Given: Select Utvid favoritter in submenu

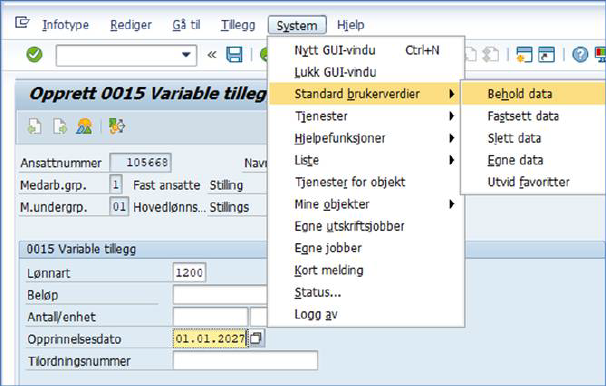Looking at the screenshot, I should pos(534,182).
